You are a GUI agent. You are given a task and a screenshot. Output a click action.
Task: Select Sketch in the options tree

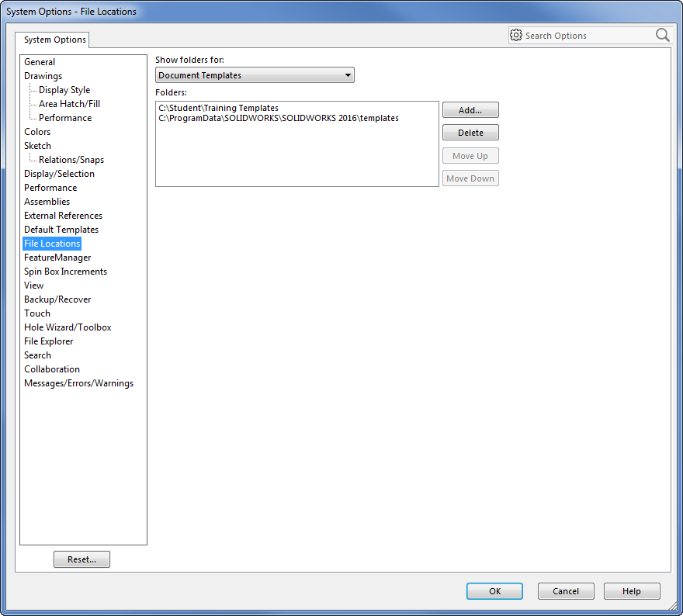pyautogui.click(x=37, y=145)
